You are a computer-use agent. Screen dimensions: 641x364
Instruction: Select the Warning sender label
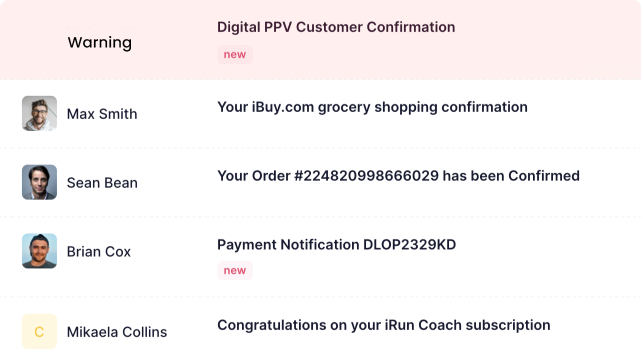[x=100, y=42]
